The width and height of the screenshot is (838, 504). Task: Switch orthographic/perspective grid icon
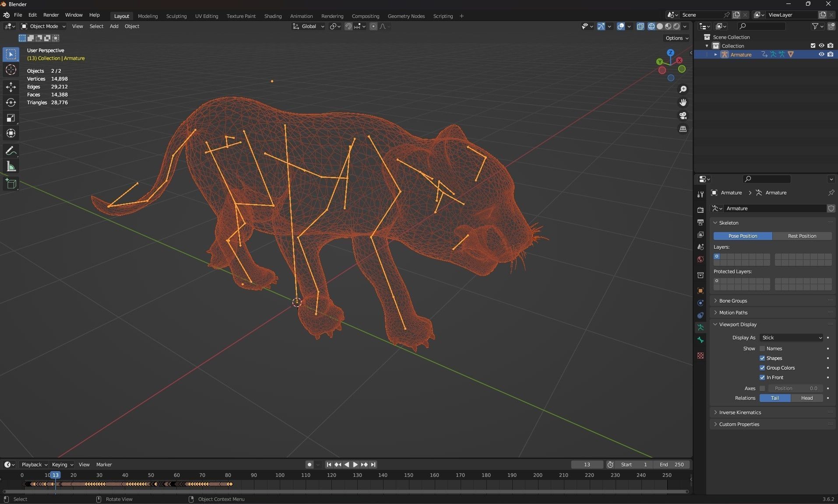click(x=683, y=129)
